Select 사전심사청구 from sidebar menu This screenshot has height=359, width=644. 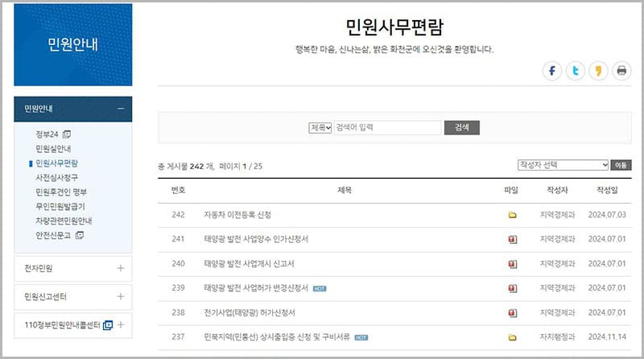(x=57, y=177)
